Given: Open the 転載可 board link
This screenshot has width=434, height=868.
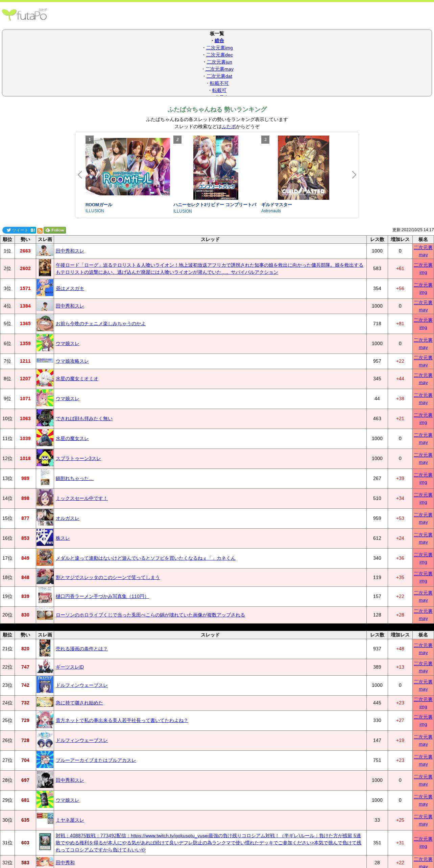Looking at the screenshot, I should [x=219, y=90].
